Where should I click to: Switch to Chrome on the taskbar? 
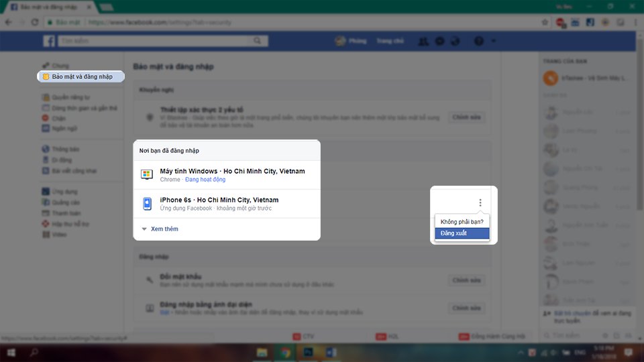point(286,353)
